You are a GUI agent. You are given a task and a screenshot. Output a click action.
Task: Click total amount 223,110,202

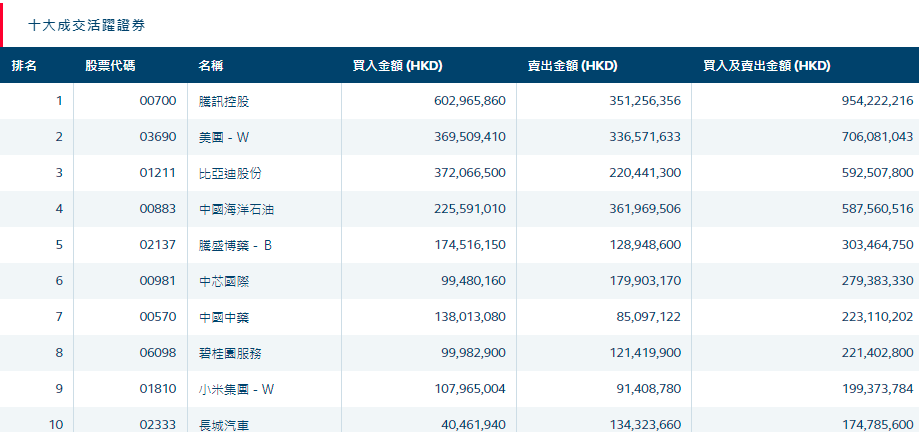click(877, 317)
